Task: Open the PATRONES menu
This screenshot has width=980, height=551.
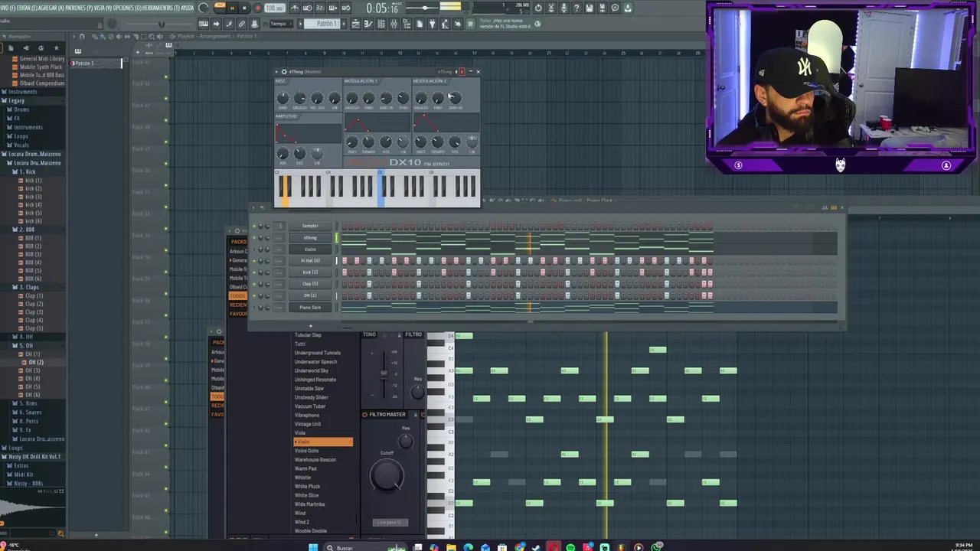Action: click(80, 8)
